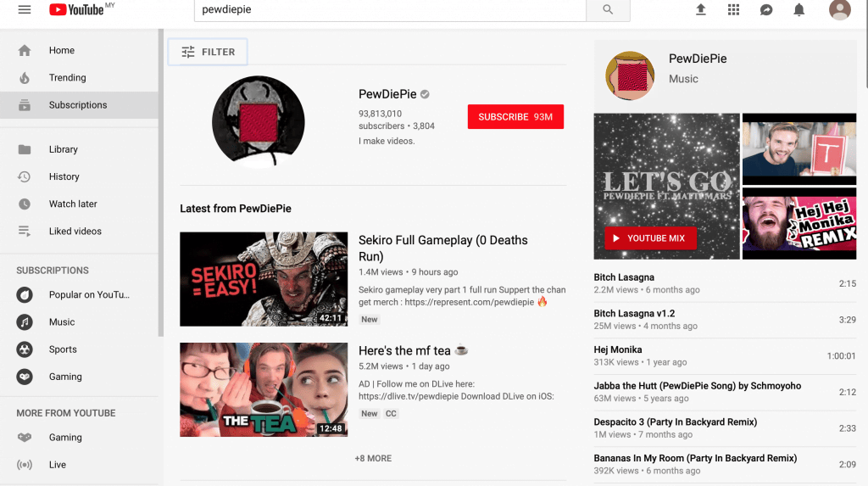Play Despacito 3 Party In Backyard Remix

click(726, 428)
